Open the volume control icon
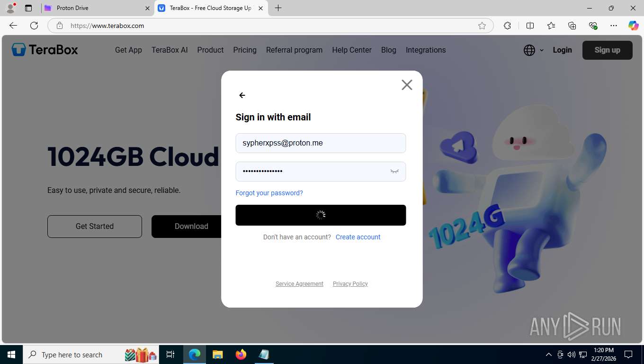Image resolution: width=644 pixels, height=364 pixels. pyautogui.click(x=572, y=355)
